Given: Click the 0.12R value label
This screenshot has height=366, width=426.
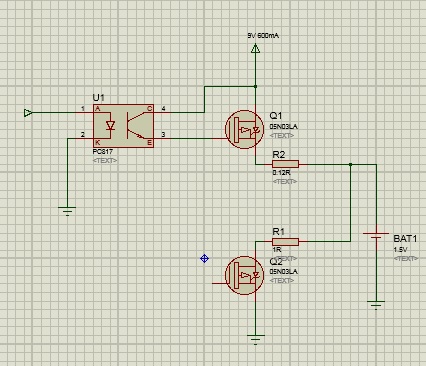Looking at the screenshot, I should tap(281, 173).
